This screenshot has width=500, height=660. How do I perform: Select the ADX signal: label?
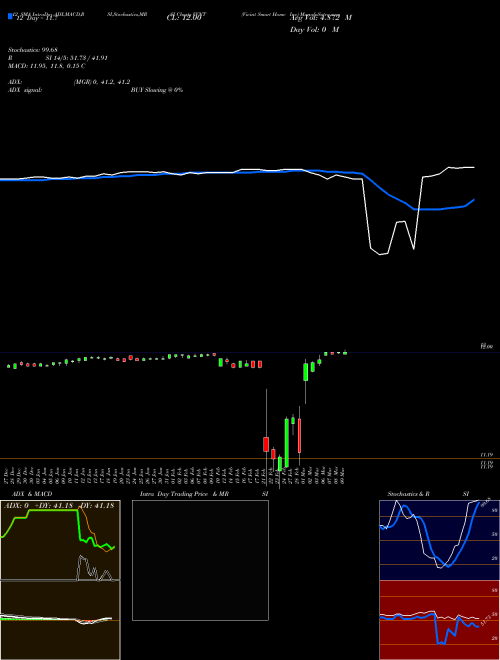click(25, 90)
